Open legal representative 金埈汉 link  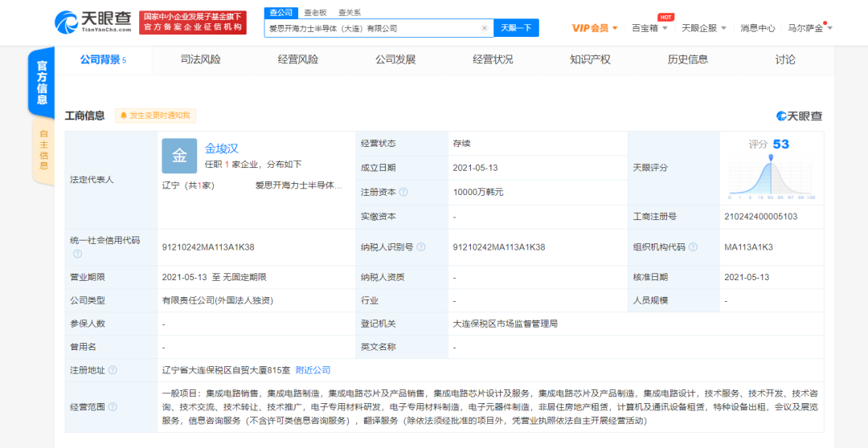(x=222, y=149)
